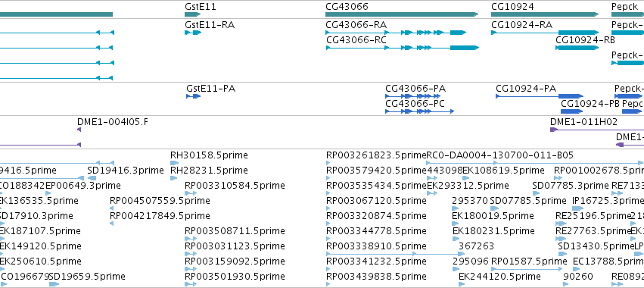The width and height of the screenshot is (644, 288).
Task: Select the CG10924-PA protein feature
Action: pos(540,96)
